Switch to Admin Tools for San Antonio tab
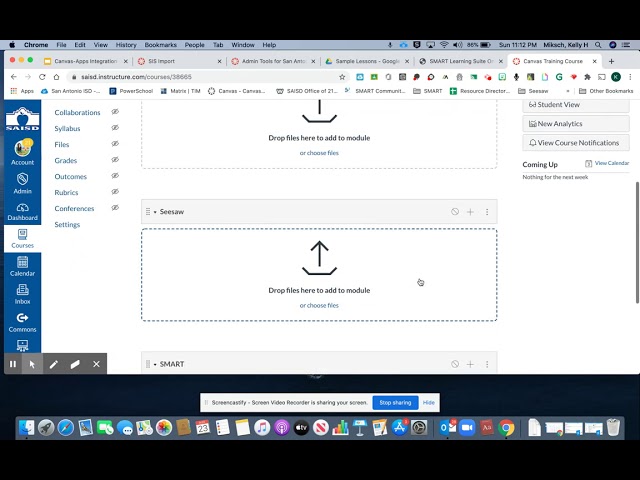The image size is (640, 480). pos(273,61)
